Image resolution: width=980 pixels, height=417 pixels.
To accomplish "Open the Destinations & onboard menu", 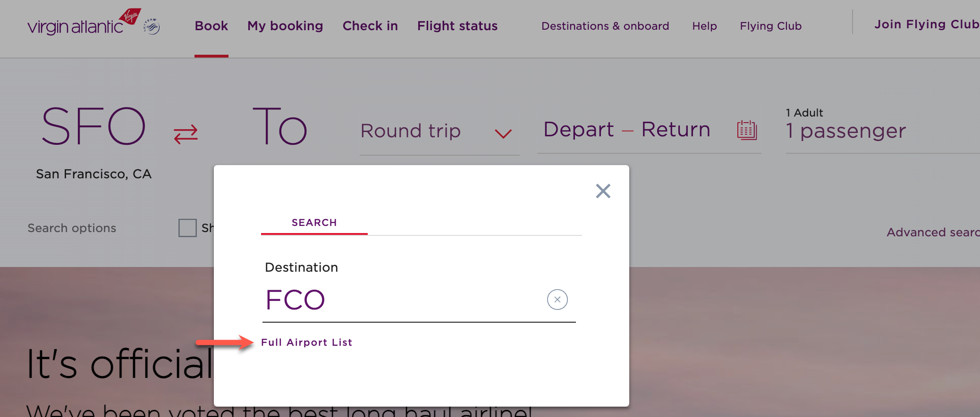I will (605, 26).
